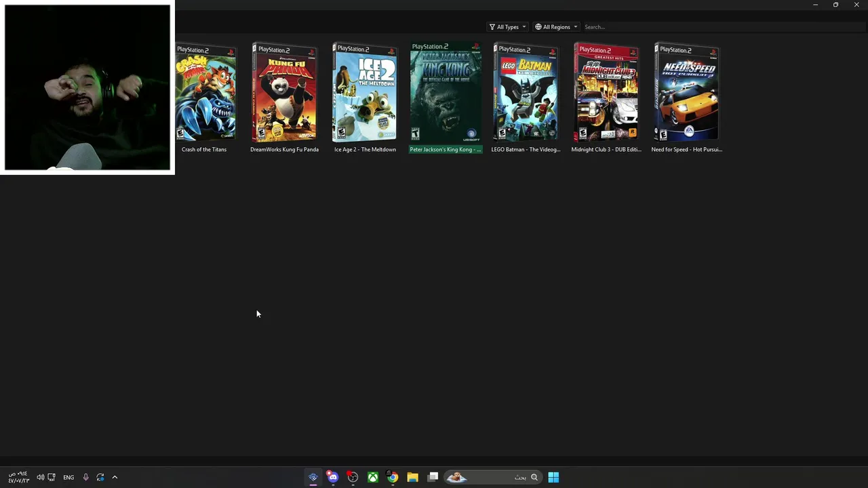Open Task View on the taskbar
This screenshot has height=488, width=868.
433,477
